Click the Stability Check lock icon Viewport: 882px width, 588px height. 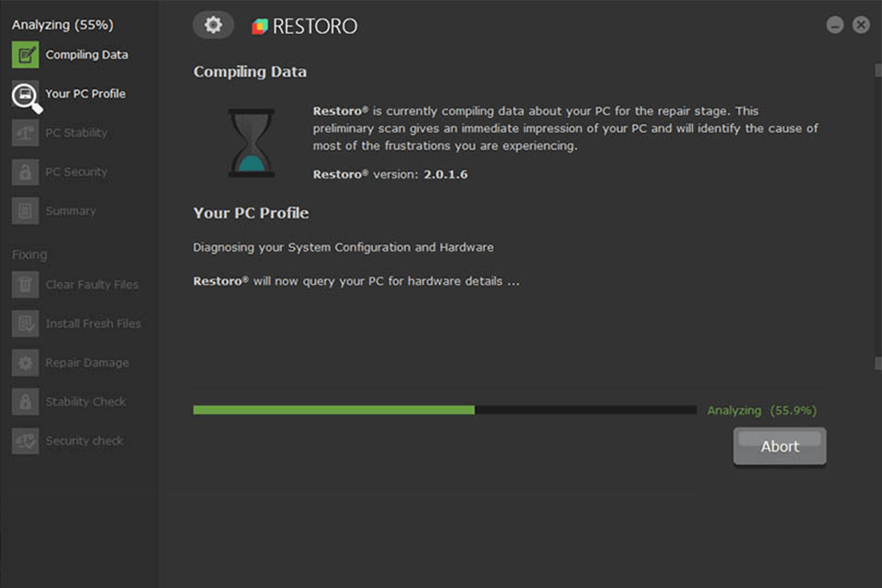click(26, 401)
